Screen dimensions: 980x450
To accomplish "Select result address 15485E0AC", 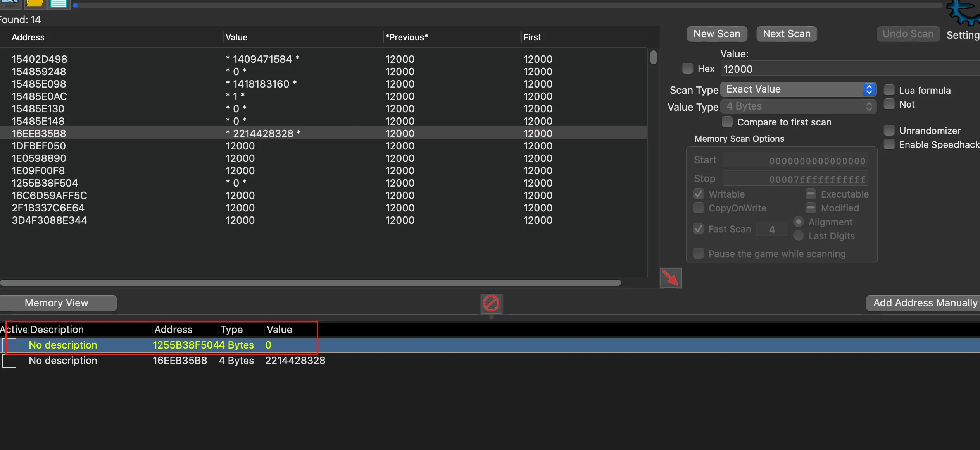I will click(39, 96).
